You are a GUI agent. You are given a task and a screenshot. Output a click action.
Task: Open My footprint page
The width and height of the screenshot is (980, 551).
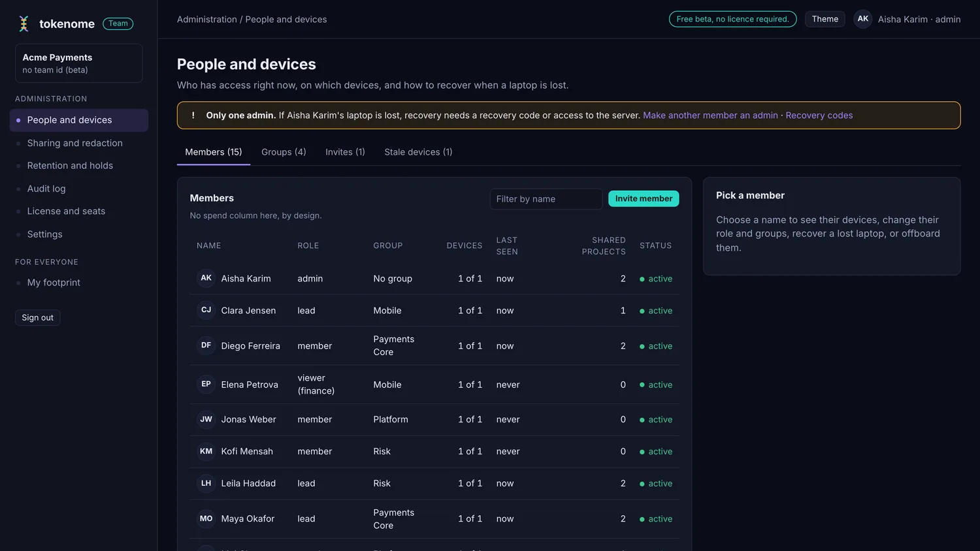click(79, 283)
